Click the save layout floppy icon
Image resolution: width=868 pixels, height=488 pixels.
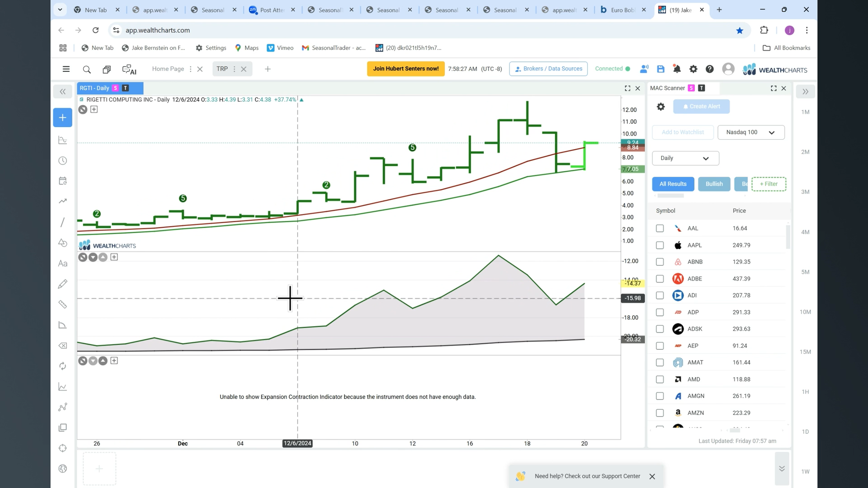click(660, 69)
